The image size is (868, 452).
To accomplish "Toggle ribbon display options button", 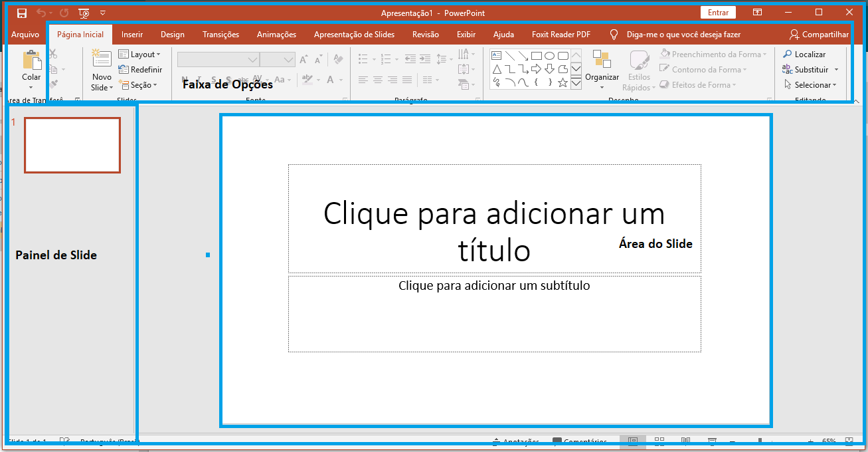I will click(757, 13).
